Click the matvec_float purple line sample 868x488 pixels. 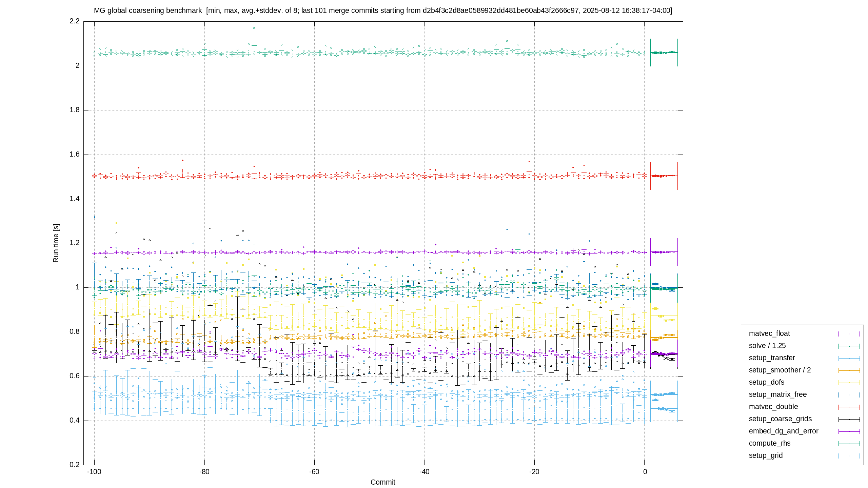(849, 334)
